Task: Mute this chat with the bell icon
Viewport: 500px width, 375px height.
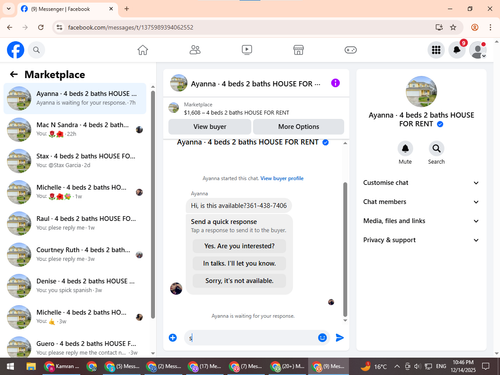Action: (405, 149)
